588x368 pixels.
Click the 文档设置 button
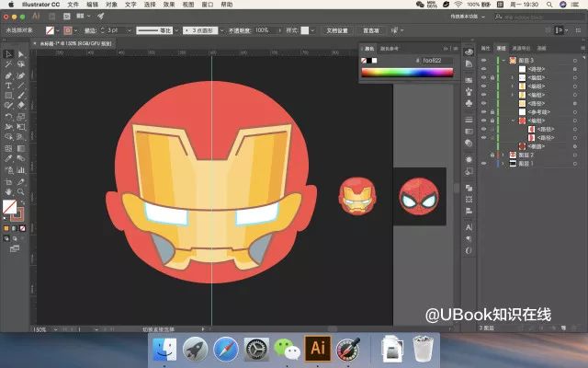(x=337, y=30)
